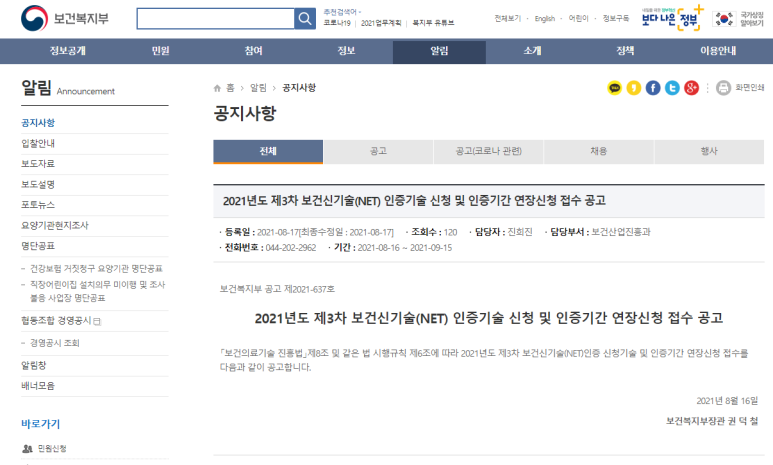Click department name 보건산업진흥과
This screenshot has height=465, width=773.
coord(621,232)
